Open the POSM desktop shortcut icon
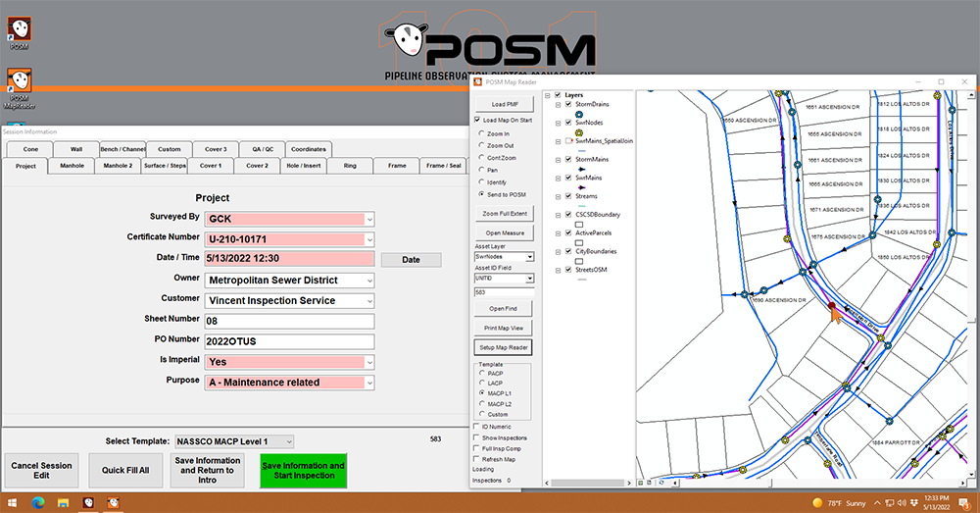The height and width of the screenshot is (513, 980). coord(19,32)
